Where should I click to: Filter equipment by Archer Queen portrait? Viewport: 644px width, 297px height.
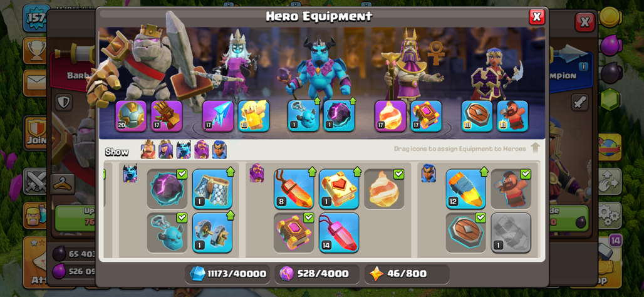point(166,150)
